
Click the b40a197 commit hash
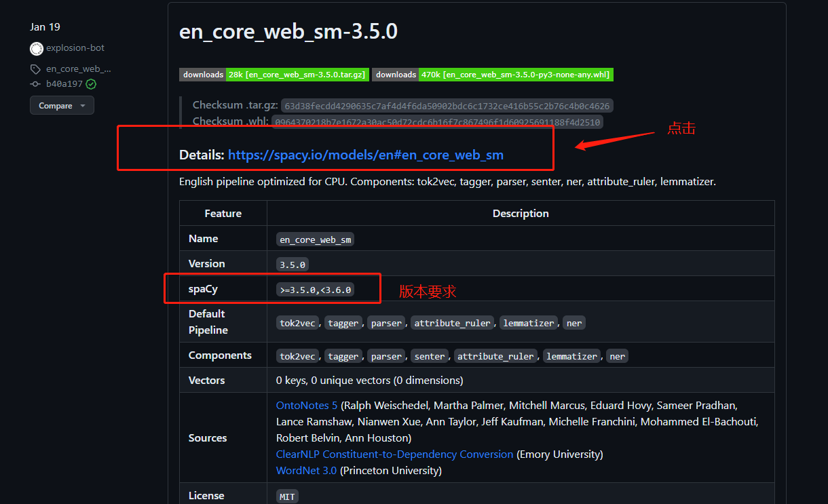coord(62,84)
